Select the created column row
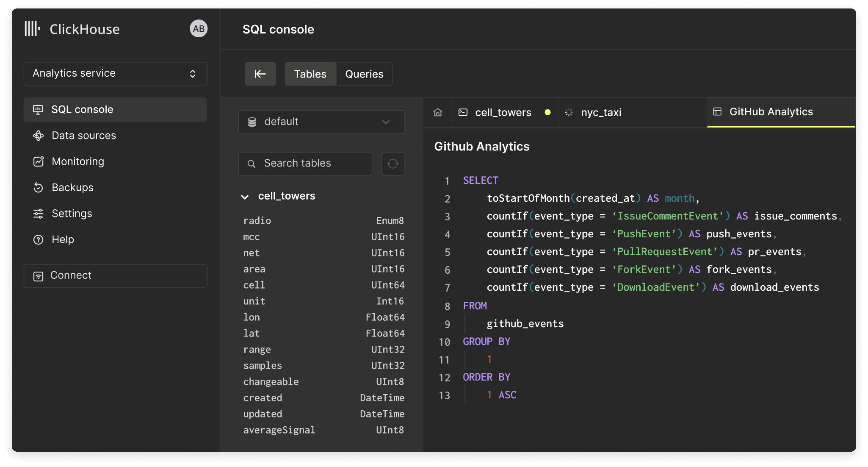This screenshot has width=868, height=467. click(323, 398)
